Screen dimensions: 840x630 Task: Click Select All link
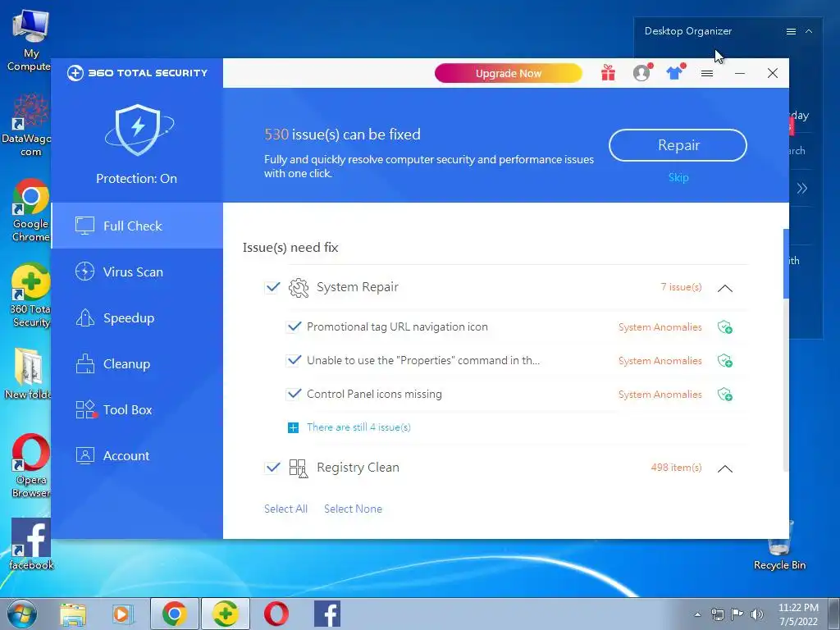pos(285,509)
